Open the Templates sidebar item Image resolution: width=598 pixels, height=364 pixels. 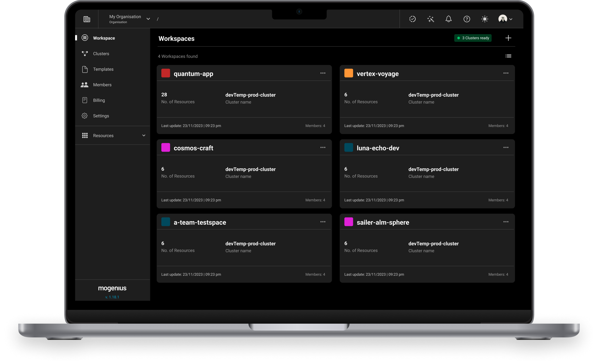(x=103, y=69)
